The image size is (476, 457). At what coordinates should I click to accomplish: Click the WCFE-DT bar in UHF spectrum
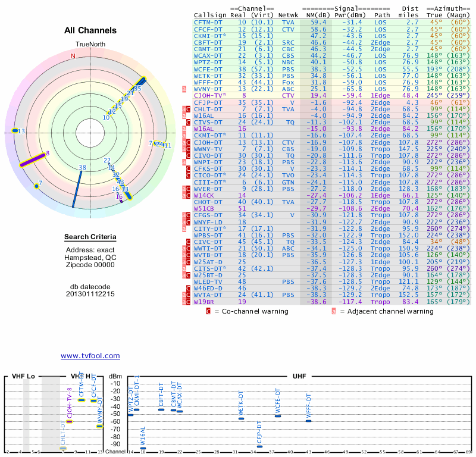click(x=278, y=415)
